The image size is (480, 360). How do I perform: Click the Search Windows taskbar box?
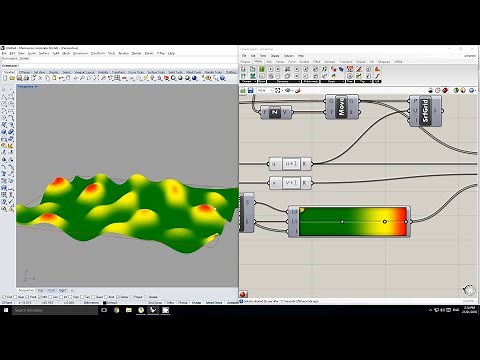(x=55, y=310)
